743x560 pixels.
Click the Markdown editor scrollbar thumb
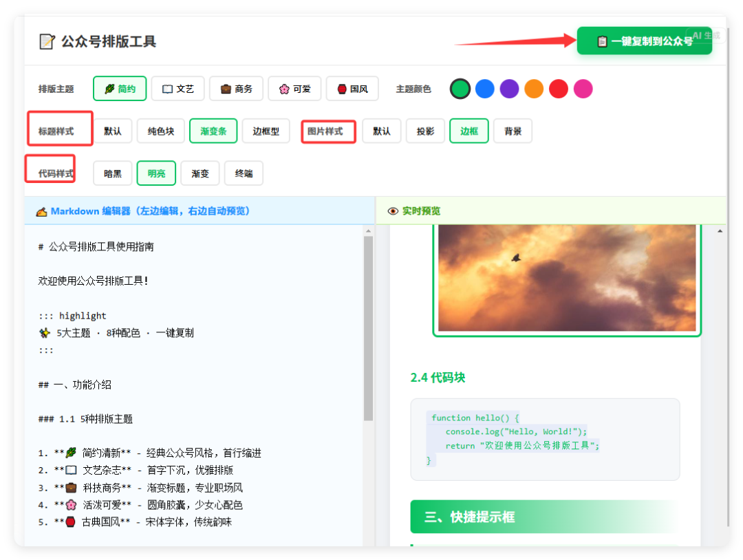coord(368,328)
